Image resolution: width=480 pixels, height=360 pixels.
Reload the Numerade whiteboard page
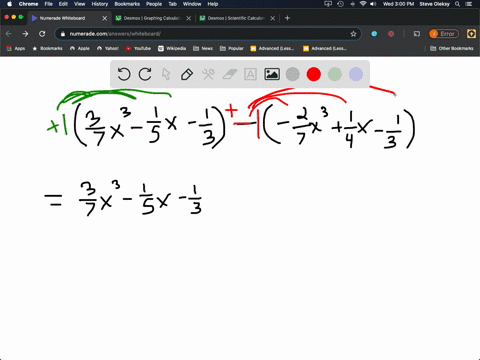[x=42, y=34]
